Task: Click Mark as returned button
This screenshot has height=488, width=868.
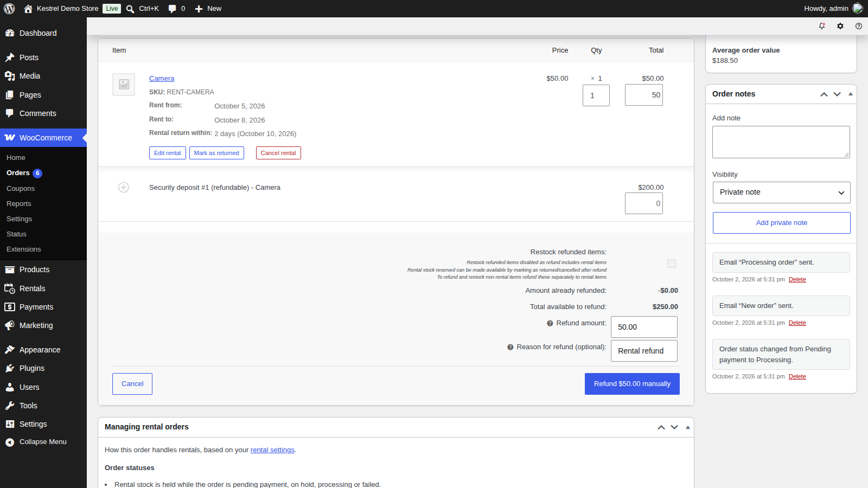Action: [216, 153]
